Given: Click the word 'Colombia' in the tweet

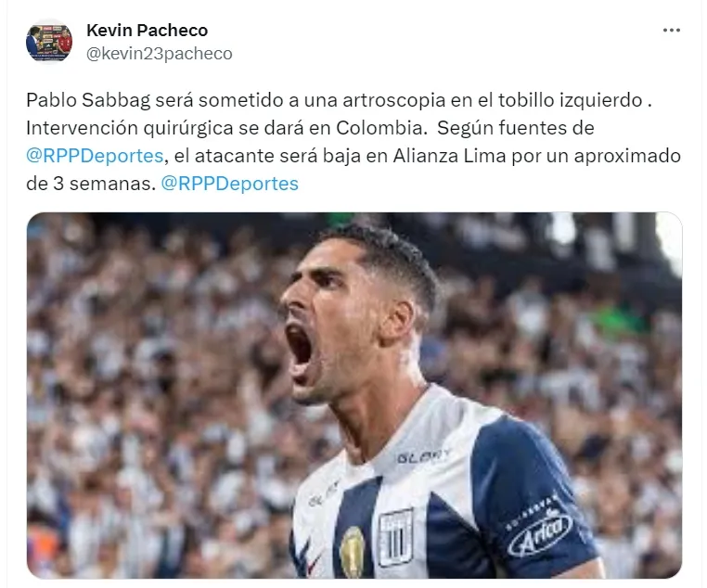Looking at the screenshot, I should click(379, 128).
